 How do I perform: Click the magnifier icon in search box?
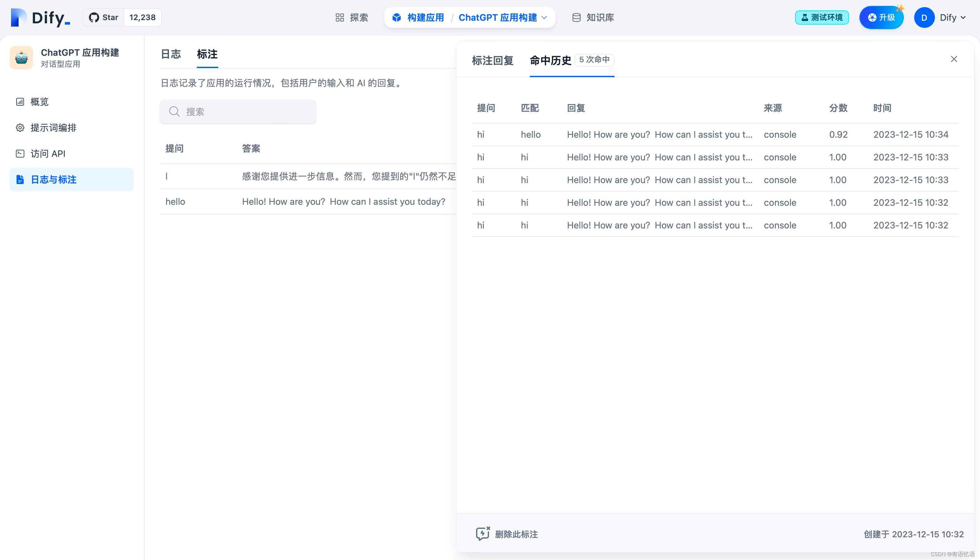(x=174, y=111)
